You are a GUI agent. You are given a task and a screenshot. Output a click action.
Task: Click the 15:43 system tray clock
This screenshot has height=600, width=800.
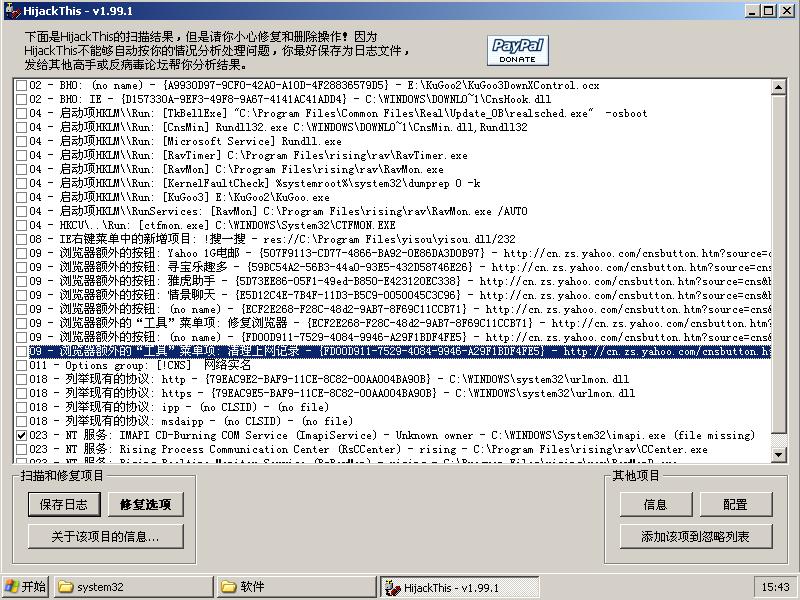tap(775, 587)
